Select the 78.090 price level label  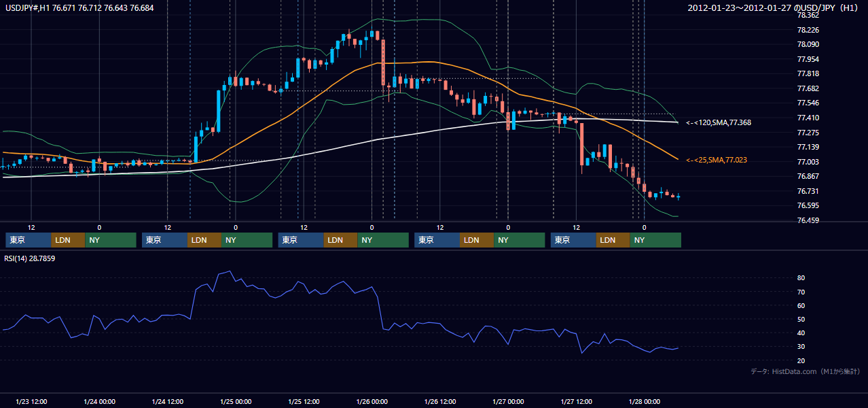[x=808, y=44]
